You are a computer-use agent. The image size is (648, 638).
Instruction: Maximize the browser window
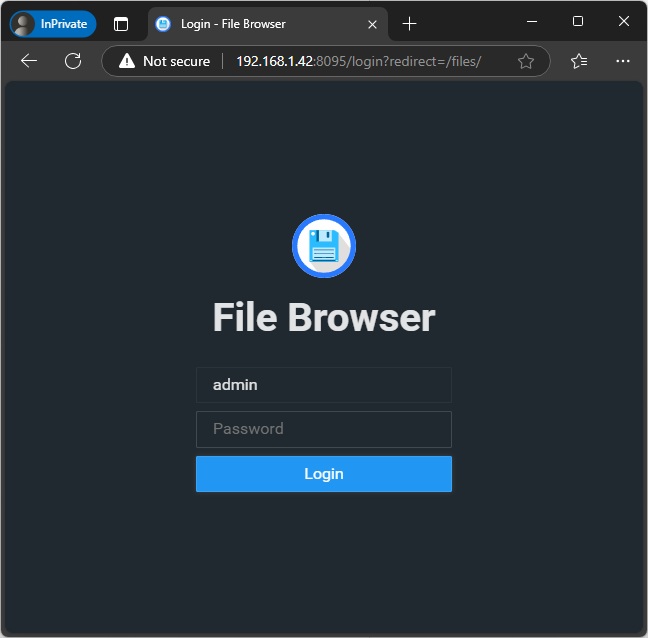578,22
